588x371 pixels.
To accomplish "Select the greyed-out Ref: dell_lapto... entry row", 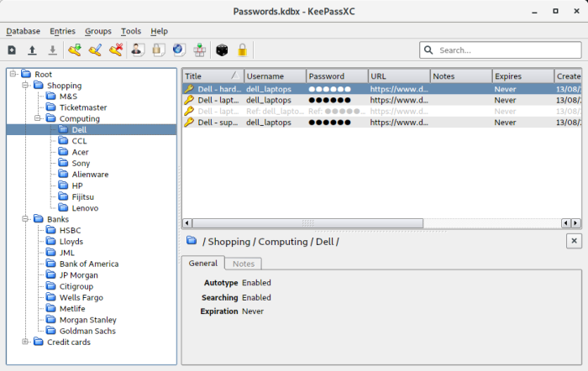I will (382, 112).
